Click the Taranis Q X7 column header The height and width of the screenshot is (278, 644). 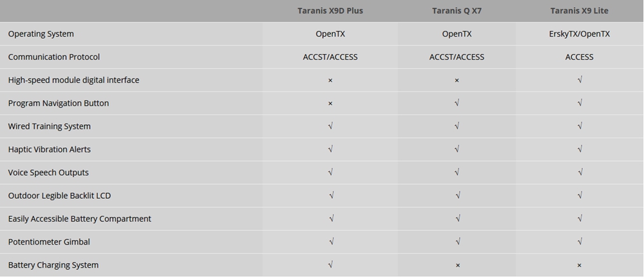pyautogui.click(x=457, y=11)
